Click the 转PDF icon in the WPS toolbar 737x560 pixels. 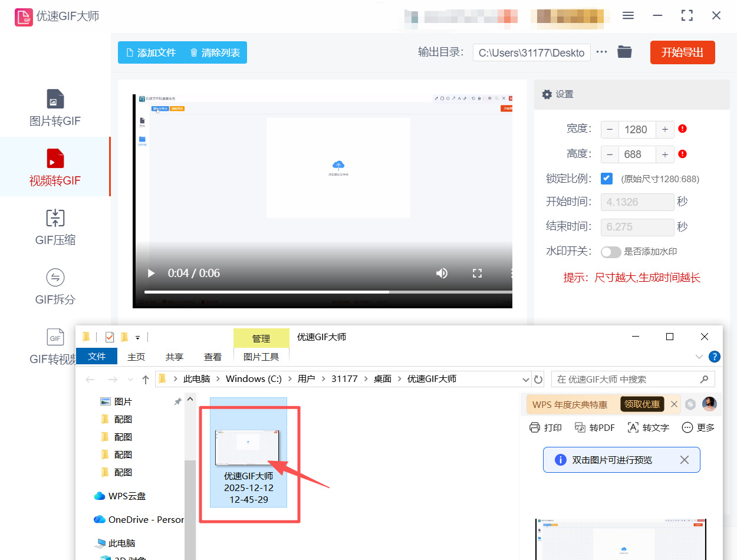coord(595,427)
